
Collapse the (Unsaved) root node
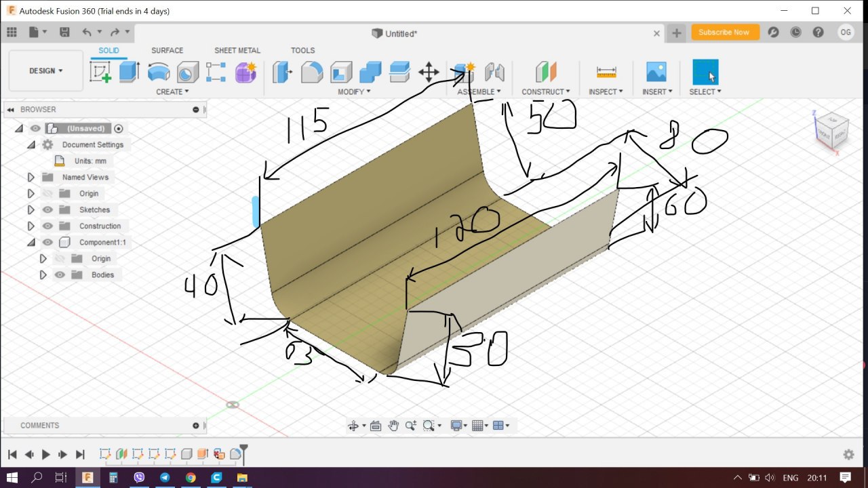point(19,128)
